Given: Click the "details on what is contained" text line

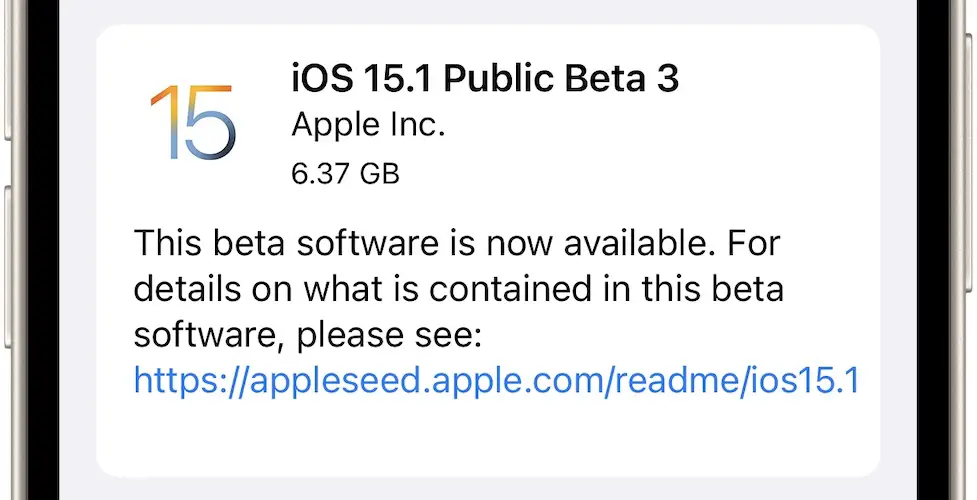Looking at the screenshot, I should pyautogui.click(x=458, y=288).
